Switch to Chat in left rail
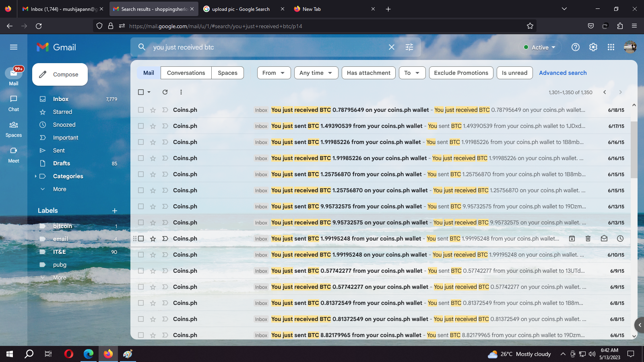This screenshot has height=362, width=644. coord(14,103)
